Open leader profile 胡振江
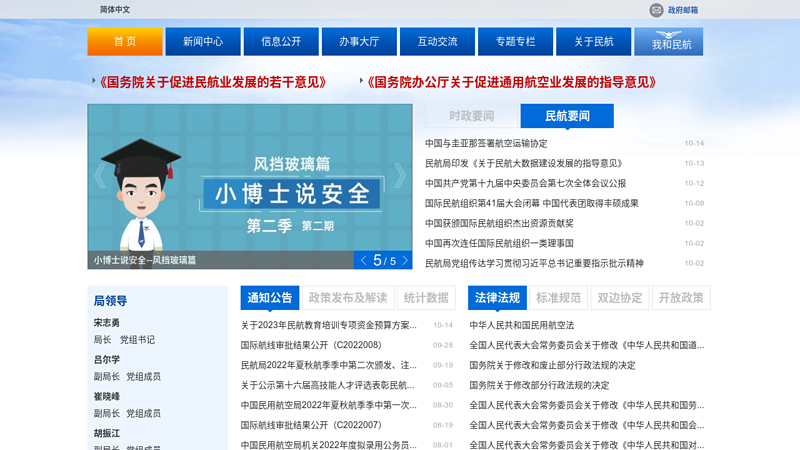This screenshot has height=450, width=800. (107, 433)
